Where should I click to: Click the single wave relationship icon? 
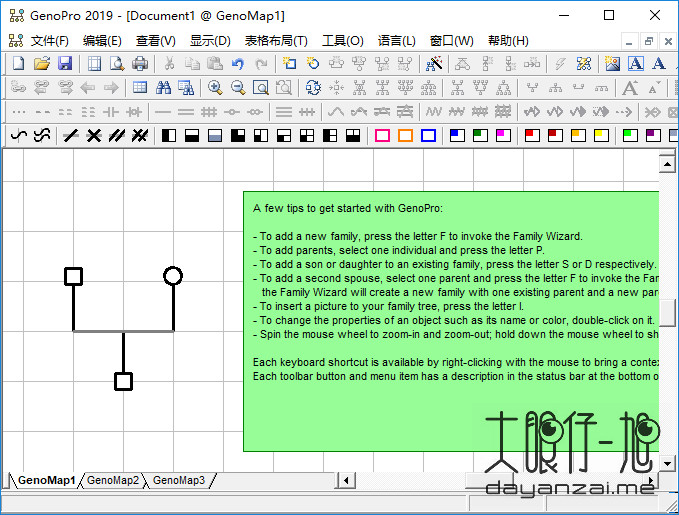19,136
